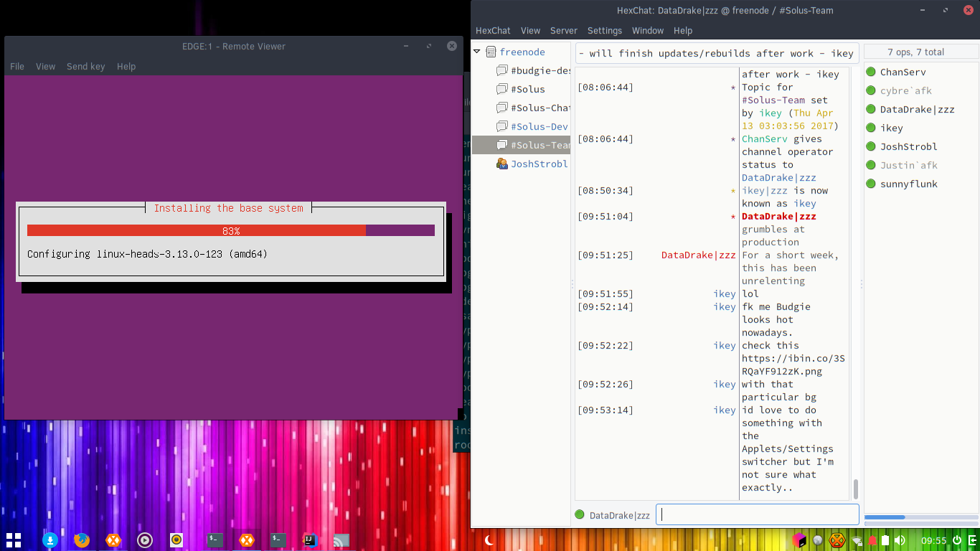Open JoshStrobl private chat in tree
The width and height of the screenshot is (980, 551).
(x=539, y=164)
